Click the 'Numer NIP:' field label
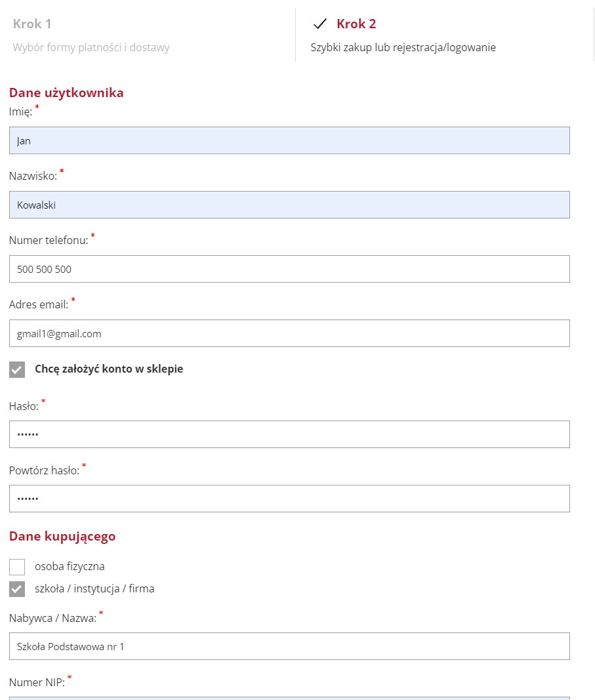The height and width of the screenshot is (700, 595). (37, 683)
